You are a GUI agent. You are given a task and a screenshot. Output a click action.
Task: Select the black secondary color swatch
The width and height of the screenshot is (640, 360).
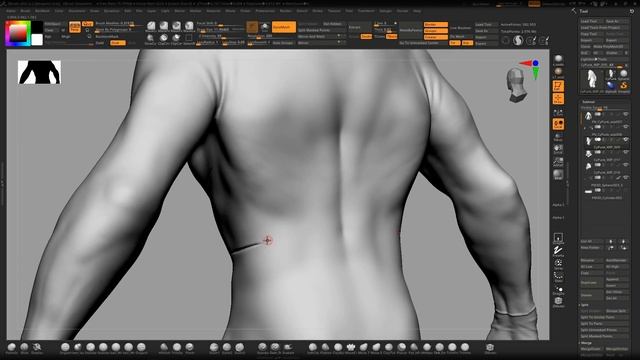[37, 27]
